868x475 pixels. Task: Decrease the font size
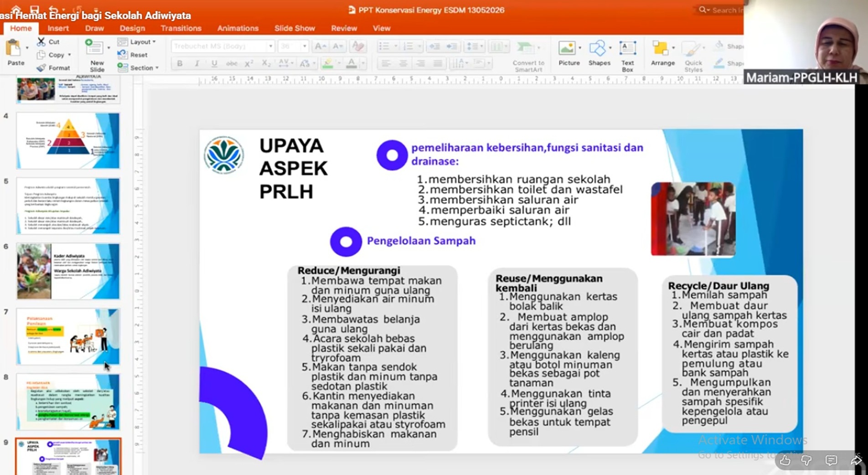click(x=338, y=46)
